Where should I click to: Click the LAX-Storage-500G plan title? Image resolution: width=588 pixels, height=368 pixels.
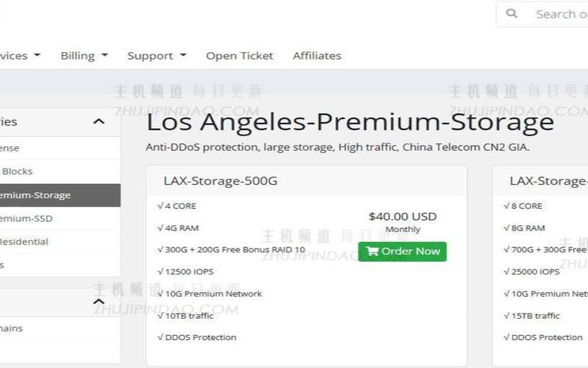tap(220, 181)
